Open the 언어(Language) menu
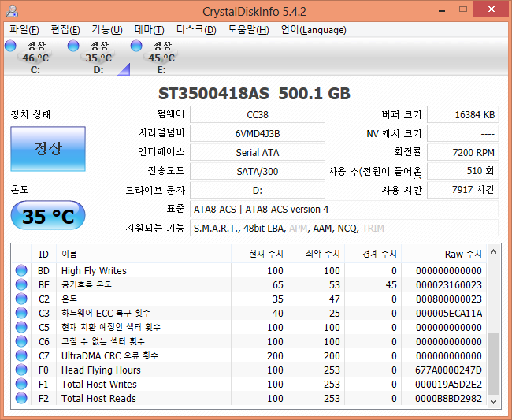This screenshot has height=420, width=512. pyautogui.click(x=314, y=30)
